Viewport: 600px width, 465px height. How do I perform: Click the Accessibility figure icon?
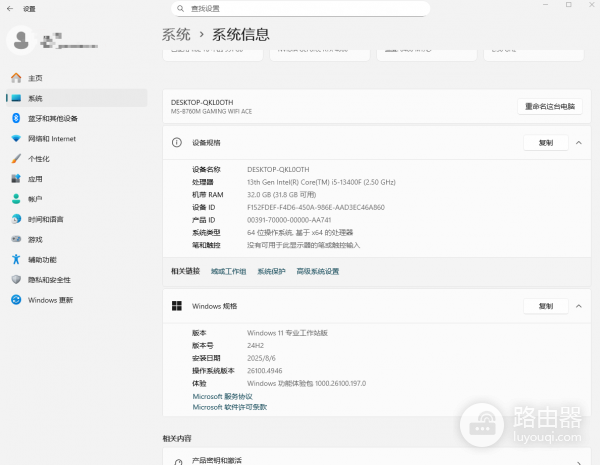(x=16, y=259)
